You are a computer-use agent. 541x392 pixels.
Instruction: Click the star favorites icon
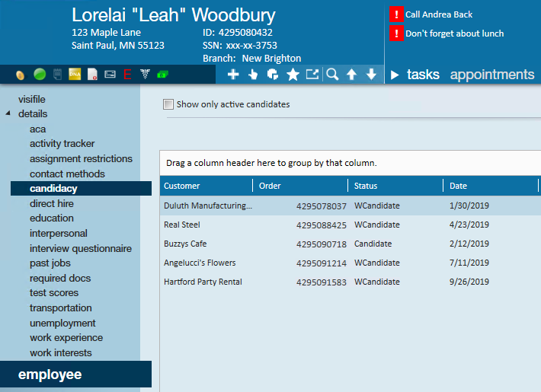(293, 74)
